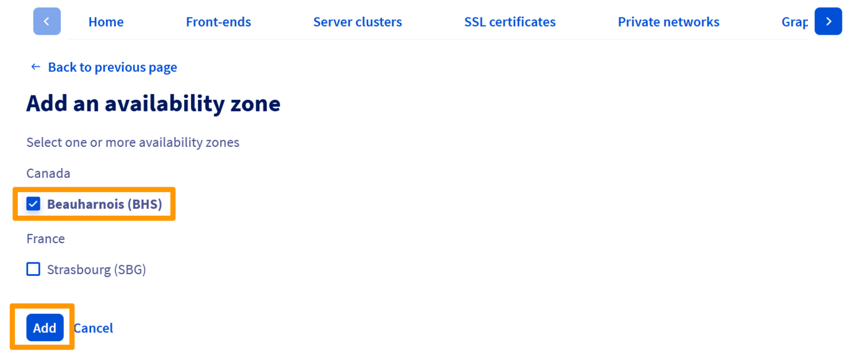This screenshot has width=868, height=351.
Task: Click the Canada region label
Action: (x=48, y=173)
